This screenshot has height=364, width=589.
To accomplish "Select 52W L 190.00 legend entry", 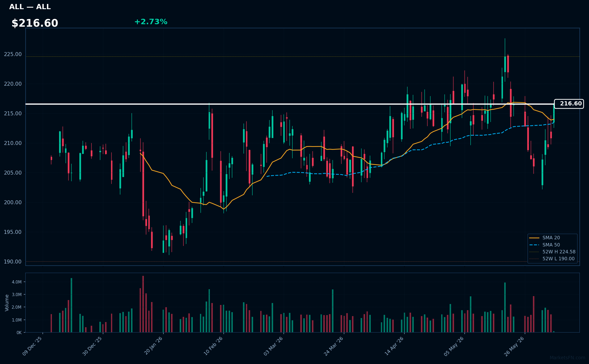I will pyautogui.click(x=552, y=259).
